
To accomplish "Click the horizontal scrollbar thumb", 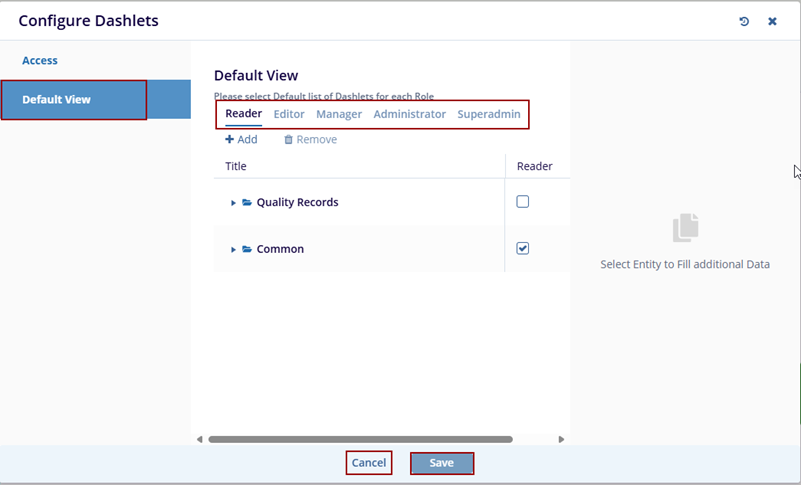I will 360,439.
